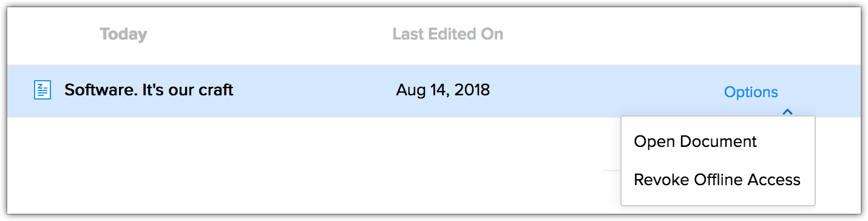Click blank space between date and Options
Image resolution: width=868 pixels, height=221 pixels.
click(607, 91)
